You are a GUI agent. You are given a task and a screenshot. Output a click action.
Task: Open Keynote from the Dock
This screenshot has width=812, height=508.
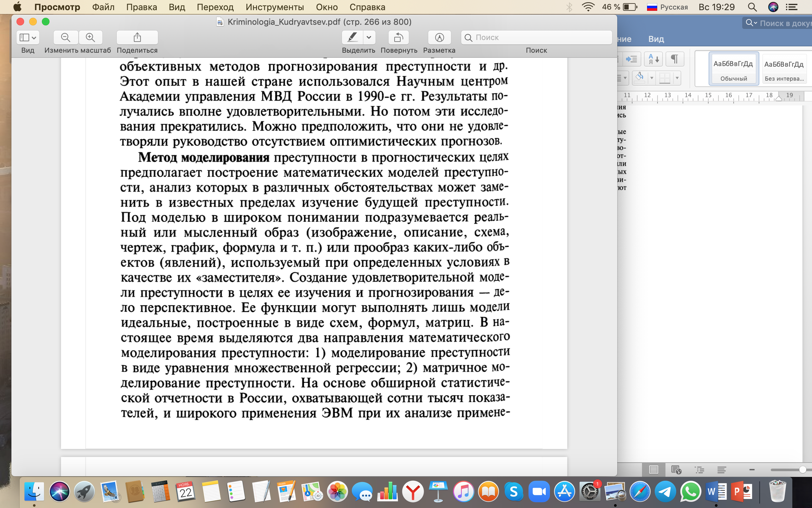pos(438,491)
